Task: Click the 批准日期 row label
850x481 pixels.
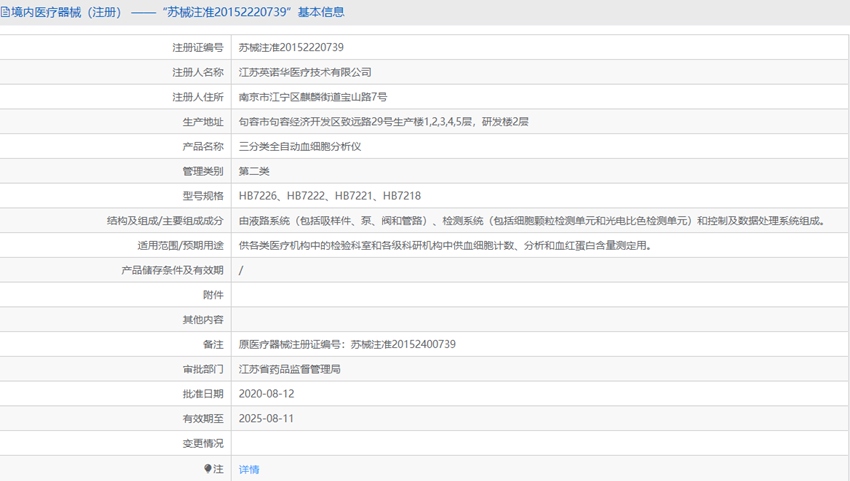Action: [203, 394]
